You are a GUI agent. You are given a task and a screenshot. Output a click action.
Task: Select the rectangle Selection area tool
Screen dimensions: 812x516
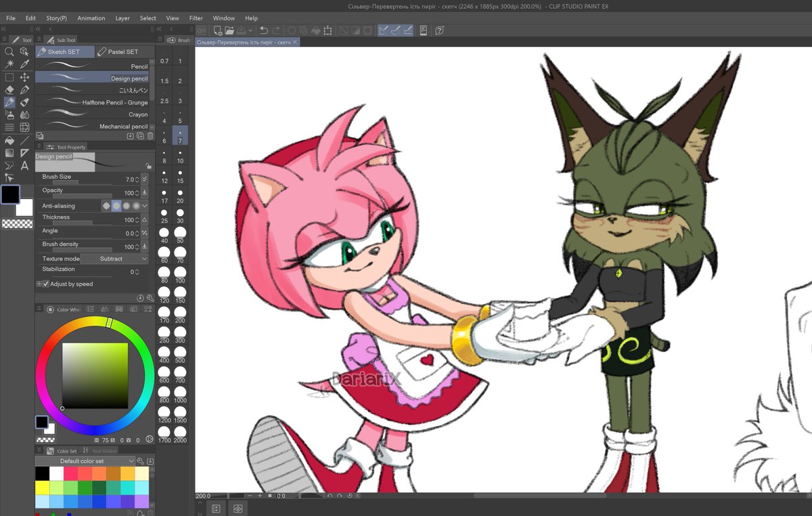9,77
